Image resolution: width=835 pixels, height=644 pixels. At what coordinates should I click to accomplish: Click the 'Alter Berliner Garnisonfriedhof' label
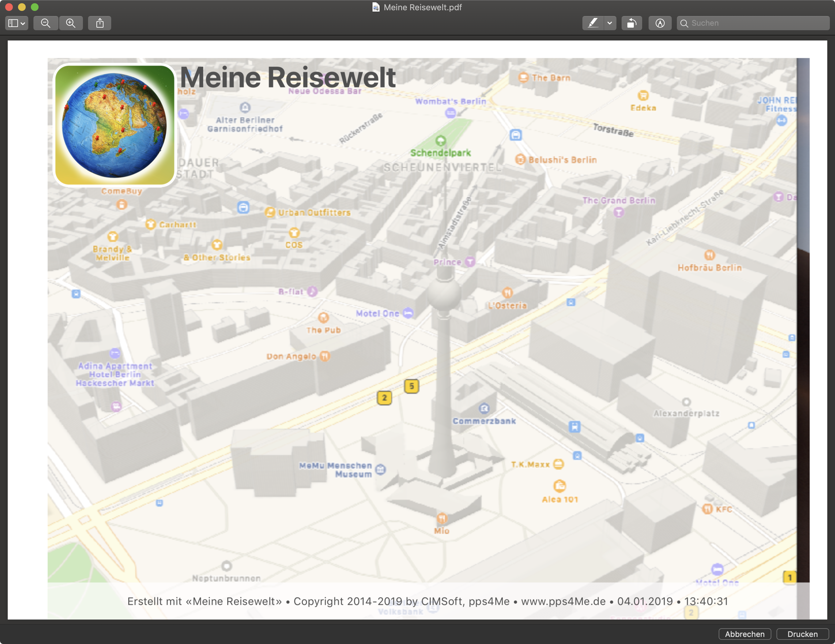click(245, 124)
